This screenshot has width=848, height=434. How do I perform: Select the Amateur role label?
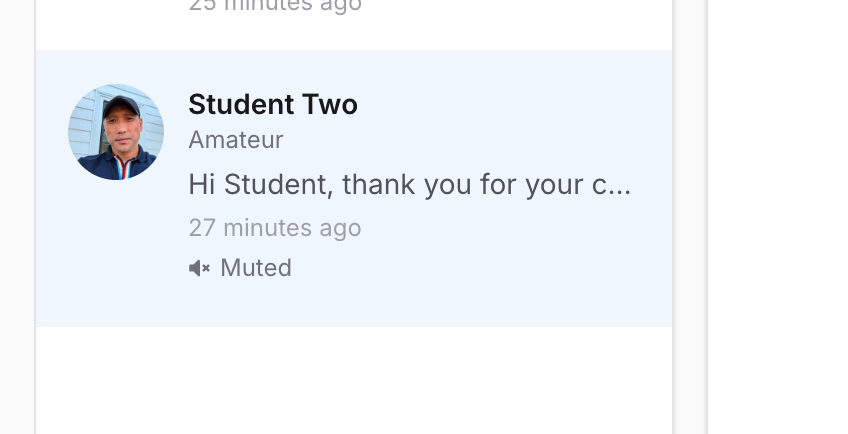[235, 140]
